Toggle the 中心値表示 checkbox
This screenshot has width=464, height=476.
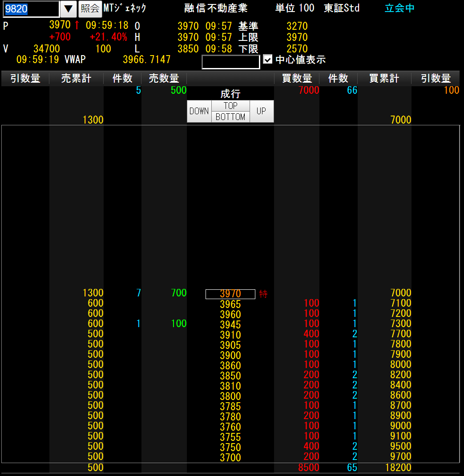click(x=268, y=59)
